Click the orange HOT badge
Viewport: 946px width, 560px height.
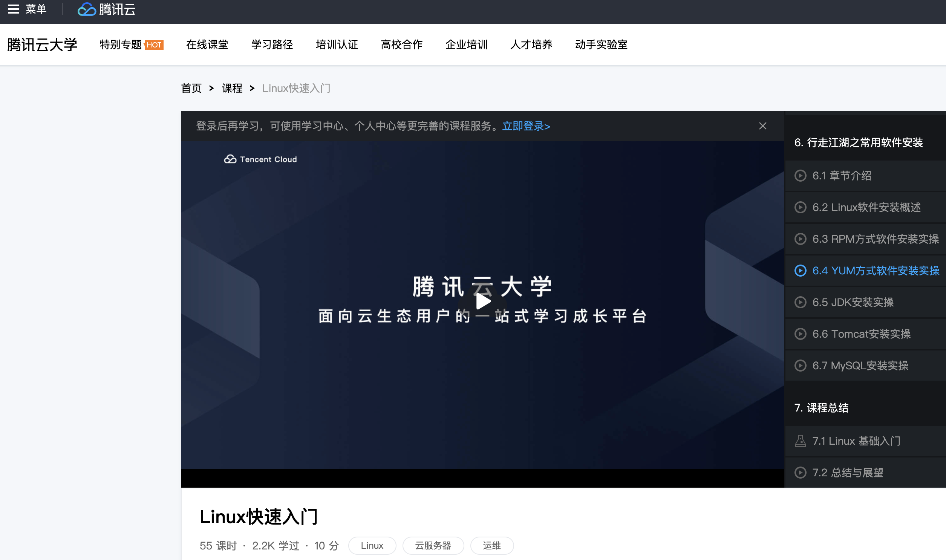154,45
